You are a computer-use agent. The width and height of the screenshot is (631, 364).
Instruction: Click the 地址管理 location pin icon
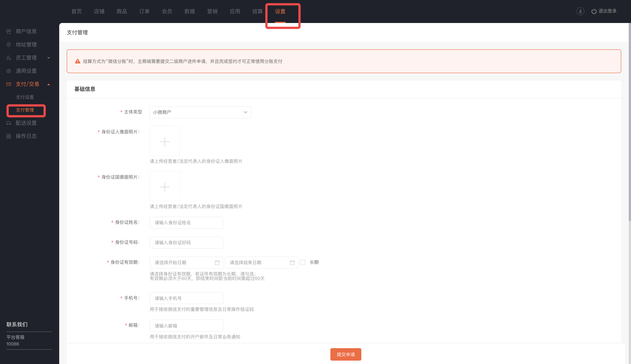tap(9, 44)
